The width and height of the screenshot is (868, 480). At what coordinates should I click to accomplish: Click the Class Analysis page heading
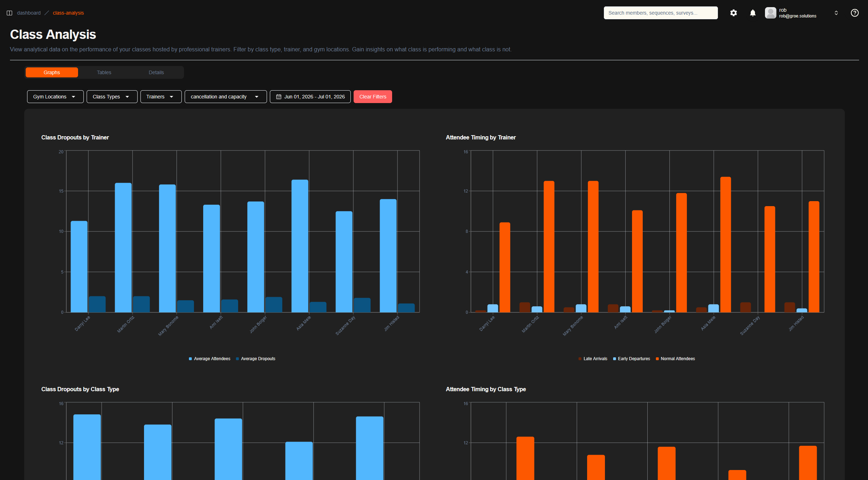click(x=53, y=35)
